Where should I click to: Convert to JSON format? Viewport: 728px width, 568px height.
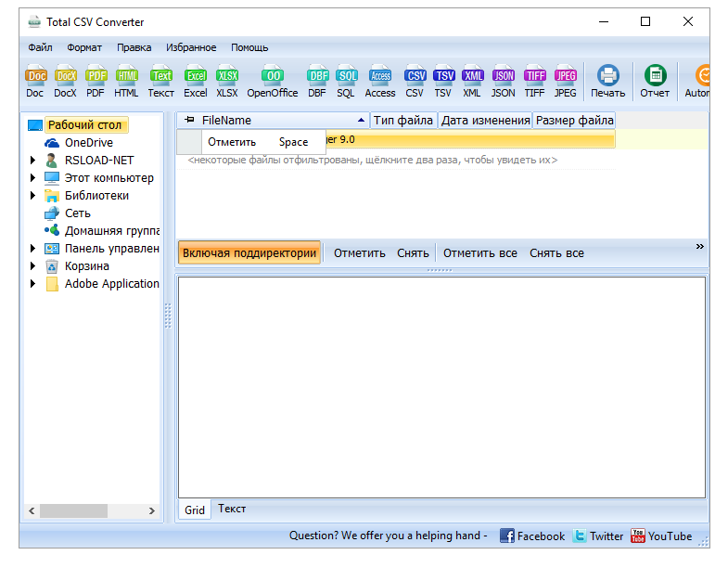pyautogui.click(x=504, y=82)
